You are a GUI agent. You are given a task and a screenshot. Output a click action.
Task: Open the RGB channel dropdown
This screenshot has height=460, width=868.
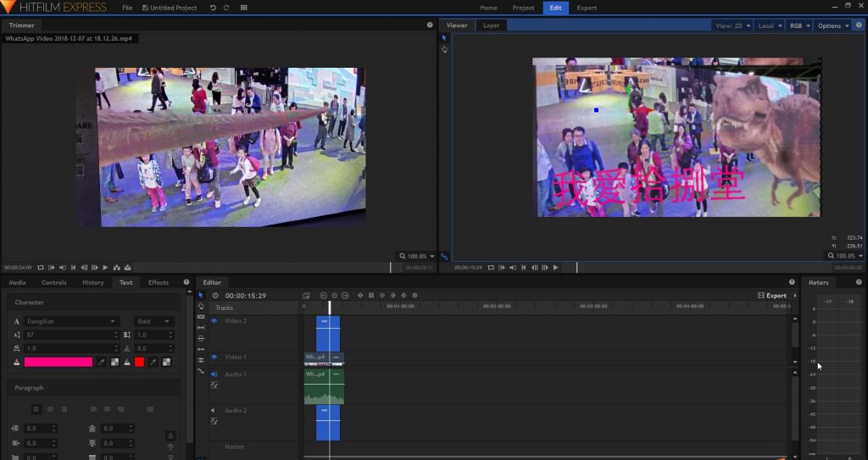pyautogui.click(x=798, y=25)
